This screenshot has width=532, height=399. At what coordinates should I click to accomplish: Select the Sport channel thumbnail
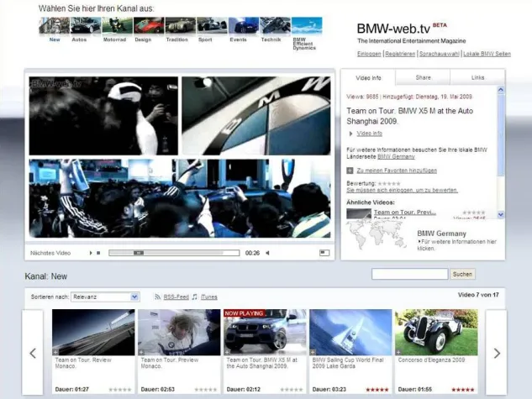click(x=212, y=26)
